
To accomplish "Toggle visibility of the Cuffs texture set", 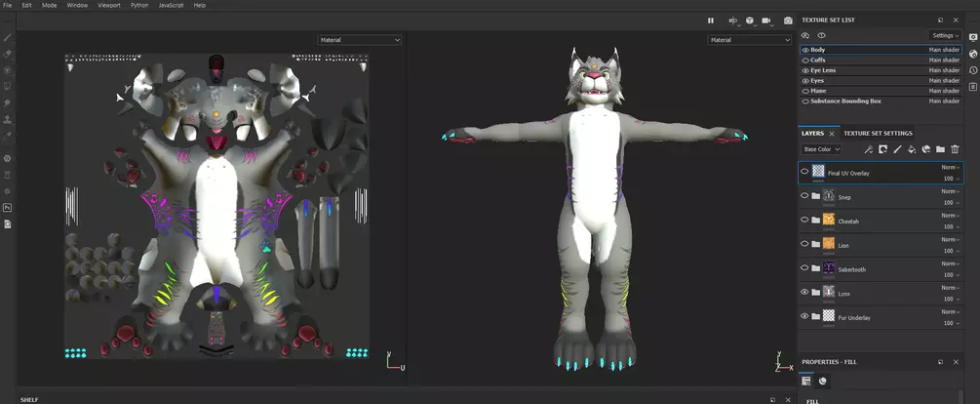I will 805,61.
